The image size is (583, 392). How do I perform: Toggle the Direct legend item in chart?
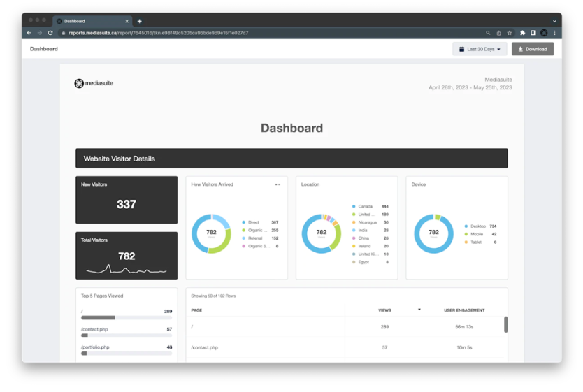tap(253, 222)
